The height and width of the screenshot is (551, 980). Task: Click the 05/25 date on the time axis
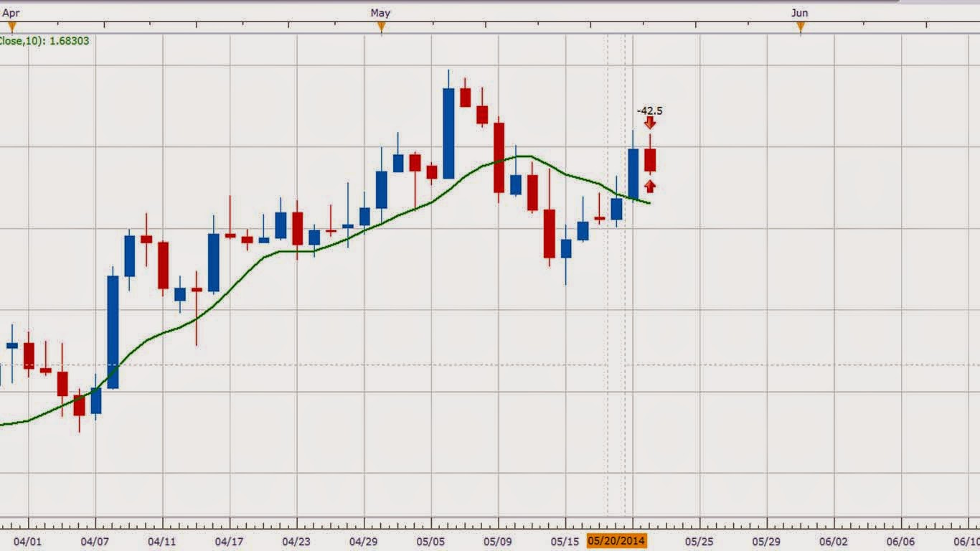pyautogui.click(x=699, y=541)
